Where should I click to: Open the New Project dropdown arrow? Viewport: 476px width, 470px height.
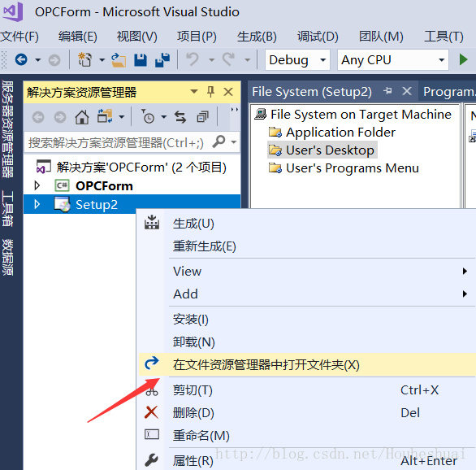click(102, 60)
